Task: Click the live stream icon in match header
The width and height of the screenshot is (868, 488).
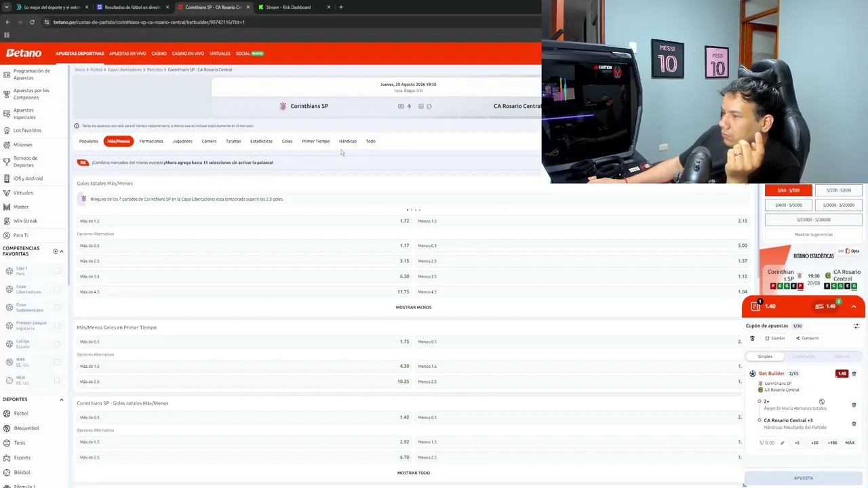Action: tap(401, 106)
